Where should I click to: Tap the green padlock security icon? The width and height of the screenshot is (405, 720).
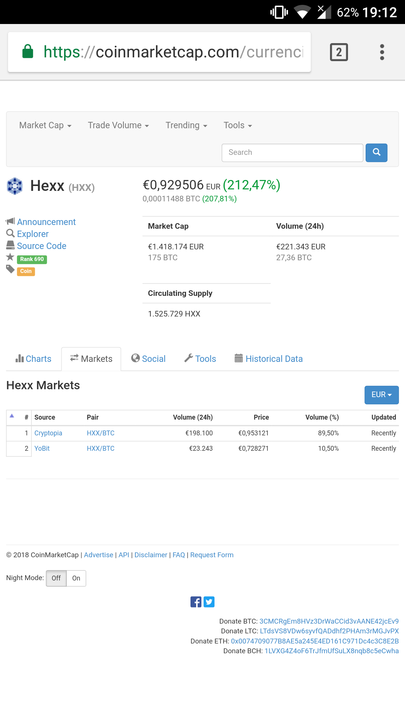[28, 51]
